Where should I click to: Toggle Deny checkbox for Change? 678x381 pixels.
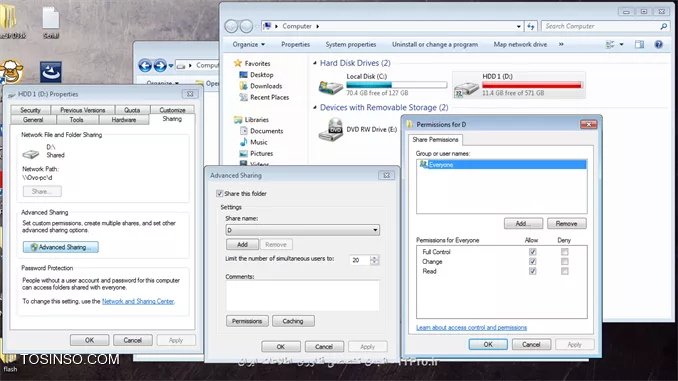point(564,261)
